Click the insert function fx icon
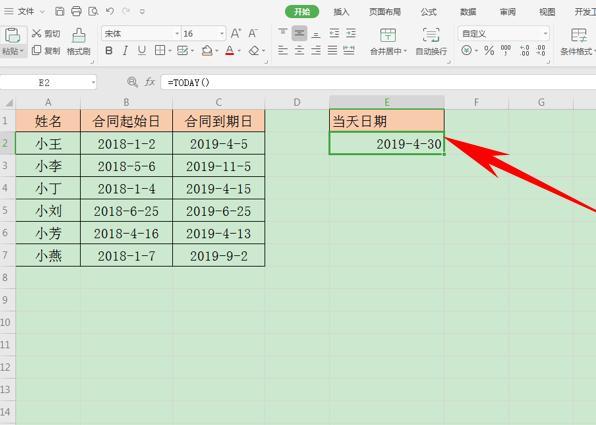The image size is (596, 425). pyautogui.click(x=150, y=82)
